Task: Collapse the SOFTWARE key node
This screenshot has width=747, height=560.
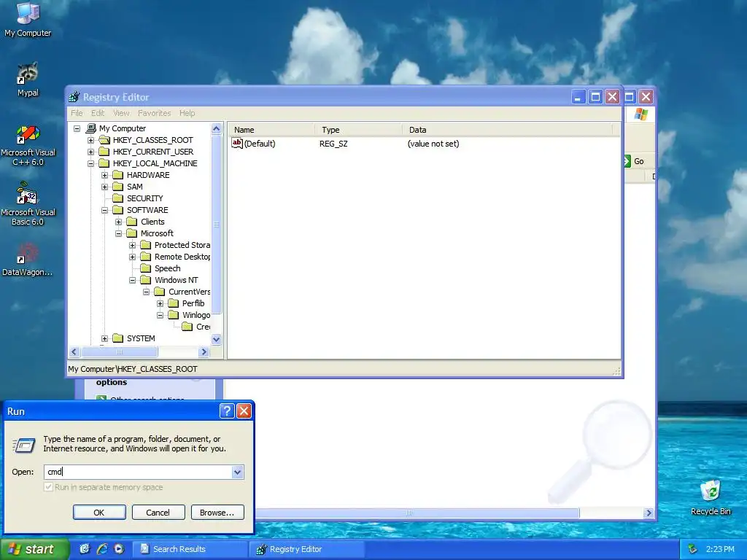Action: tap(104, 210)
